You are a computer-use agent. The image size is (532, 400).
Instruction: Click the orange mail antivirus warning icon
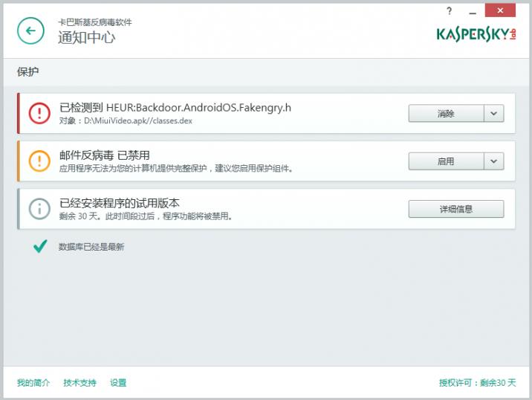(x=39, y=161)
